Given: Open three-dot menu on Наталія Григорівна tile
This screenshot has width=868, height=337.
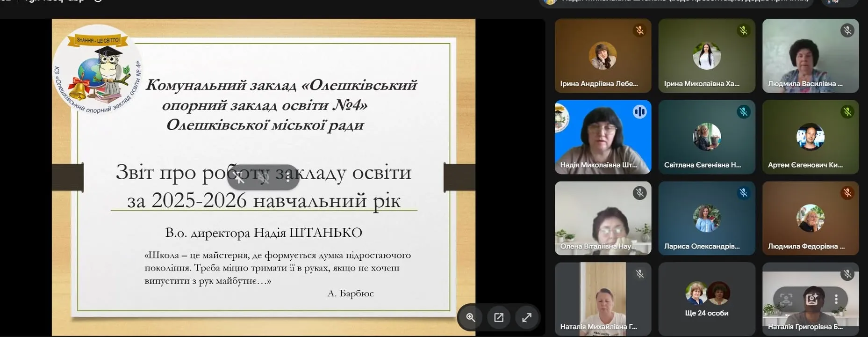Looking at the screenshot, I should pos(836,299).
